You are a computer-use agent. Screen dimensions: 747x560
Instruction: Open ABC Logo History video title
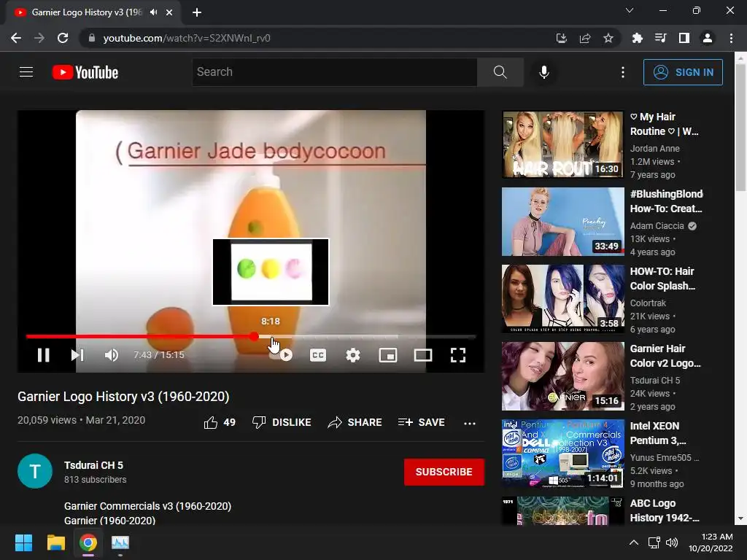[x=664, y=510]
